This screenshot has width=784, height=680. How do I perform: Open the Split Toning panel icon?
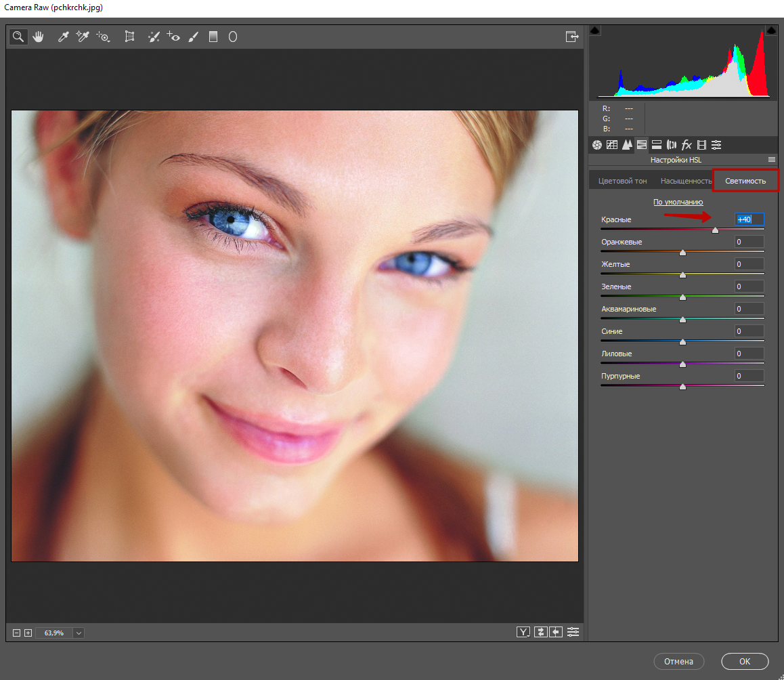(x=657, y=145)
